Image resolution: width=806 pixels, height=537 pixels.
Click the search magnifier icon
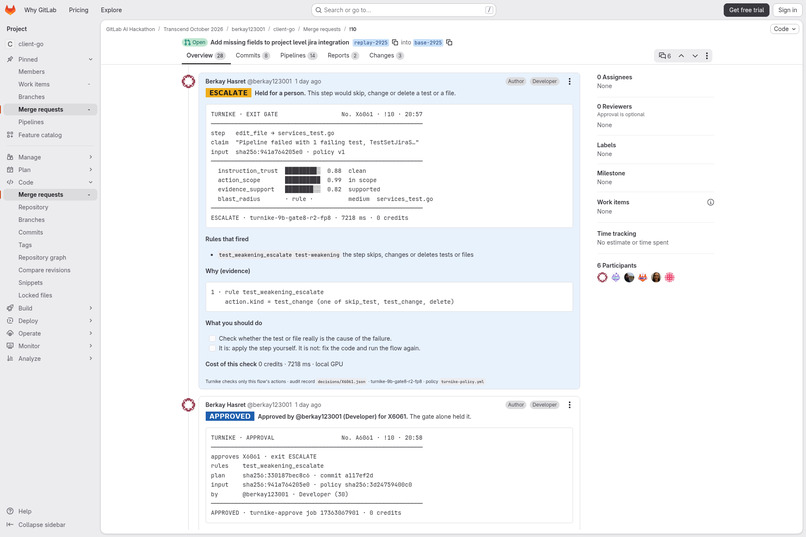tap(319, 10)
